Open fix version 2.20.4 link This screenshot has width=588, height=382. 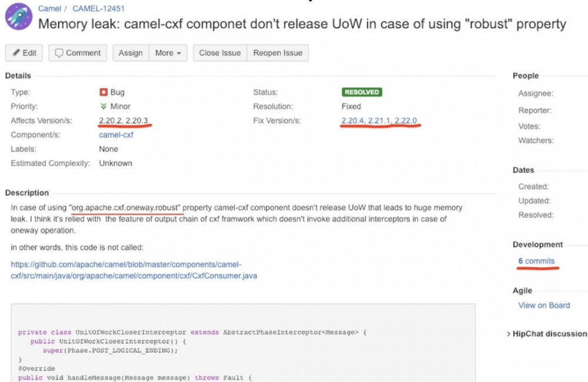click(x=353, y=120)
